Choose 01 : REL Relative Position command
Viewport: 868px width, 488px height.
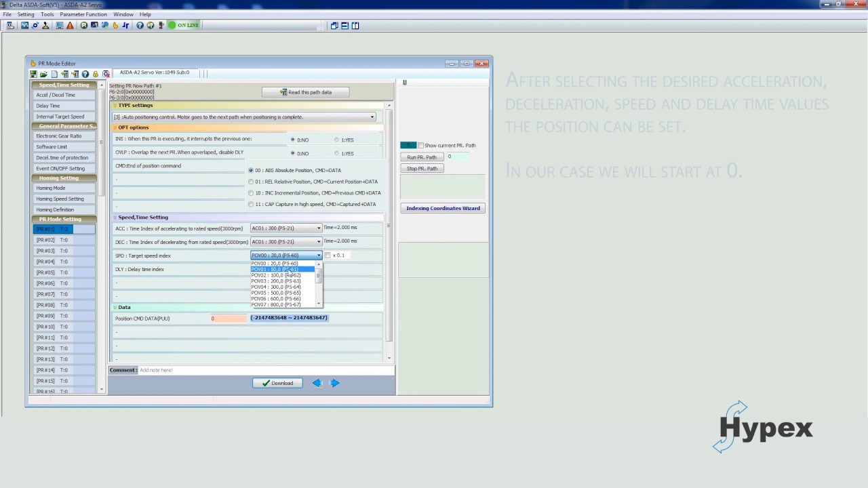pyautogui.click(x=251, y=182)
